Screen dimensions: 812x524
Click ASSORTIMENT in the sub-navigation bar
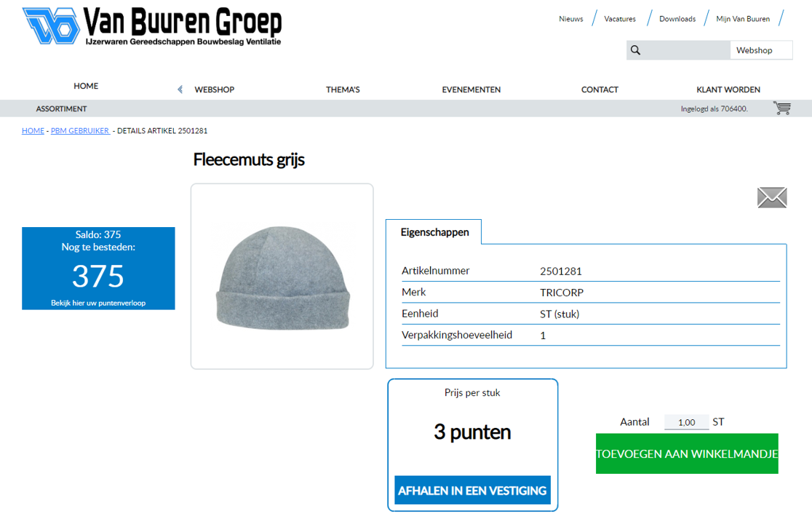(x=62, y=108)
